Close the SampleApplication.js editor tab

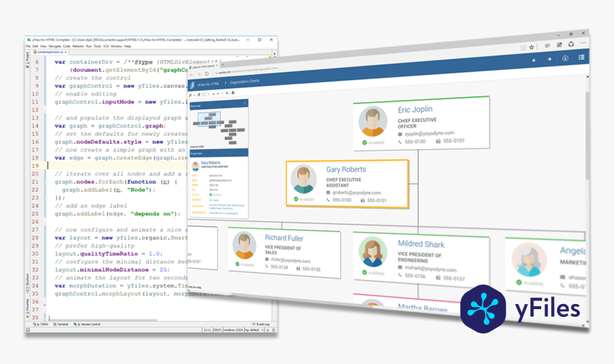tap(66, 52)
